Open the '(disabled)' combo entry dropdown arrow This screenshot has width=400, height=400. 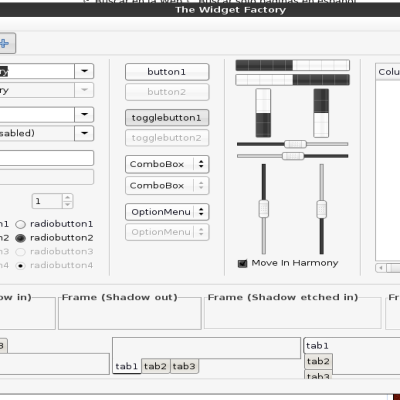click(x=84, y=133)
